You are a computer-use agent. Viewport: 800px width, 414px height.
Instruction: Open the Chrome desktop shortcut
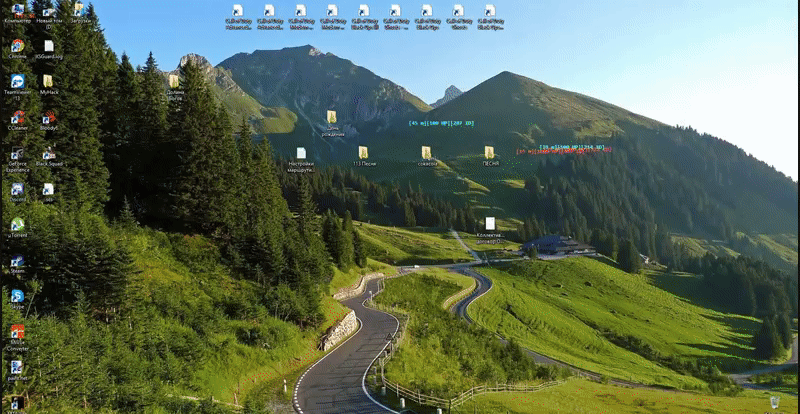(17, 46)
